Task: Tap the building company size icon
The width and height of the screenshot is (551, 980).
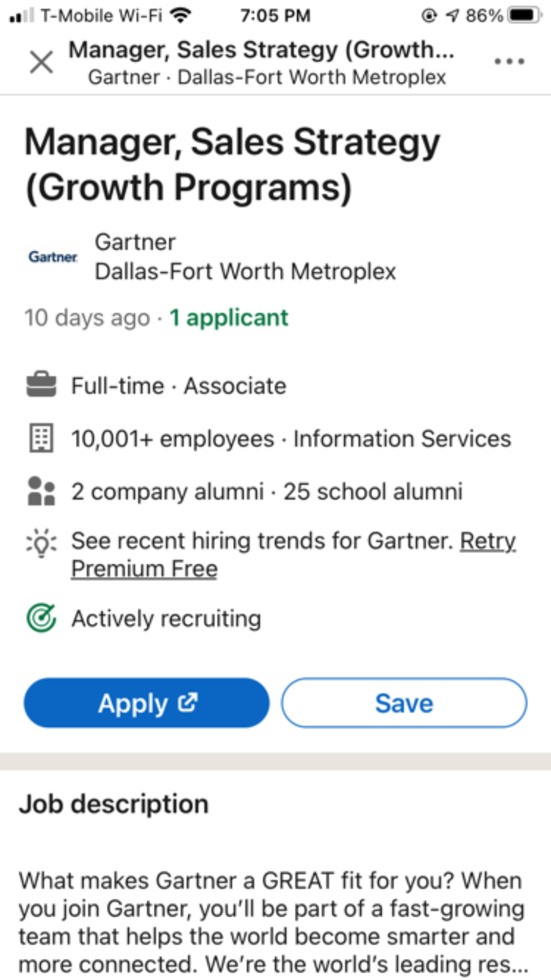Action: [x=42, y=438]
